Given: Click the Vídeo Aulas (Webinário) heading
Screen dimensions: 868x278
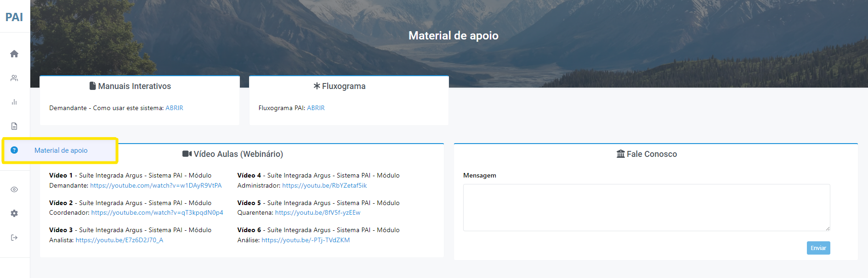Looking at the screenshot, I should [238, 154].
